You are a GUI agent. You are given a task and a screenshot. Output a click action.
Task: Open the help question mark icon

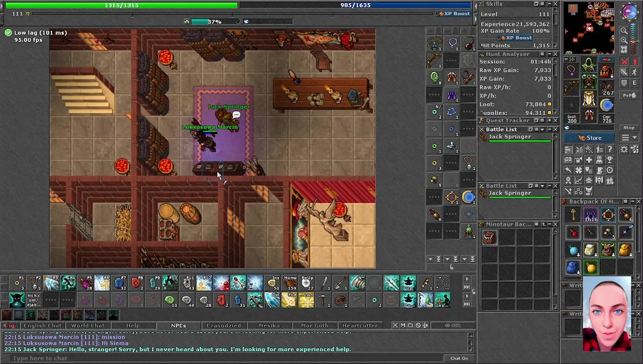pyautogui.click(x=610, y=149)
